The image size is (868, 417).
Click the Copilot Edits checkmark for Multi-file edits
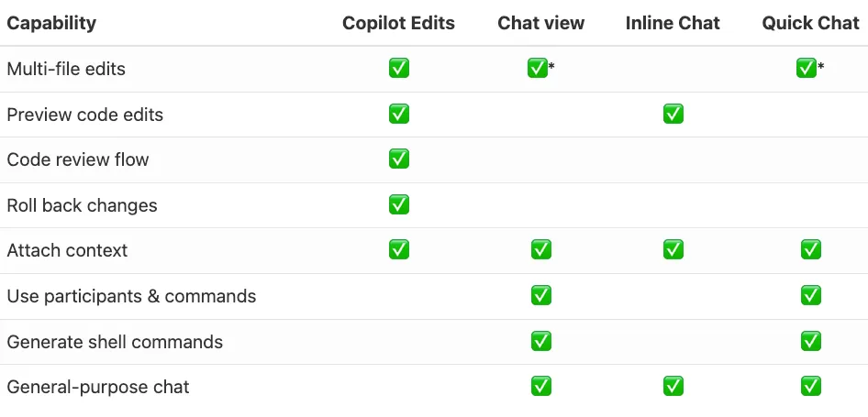click(x=398, y=69)
